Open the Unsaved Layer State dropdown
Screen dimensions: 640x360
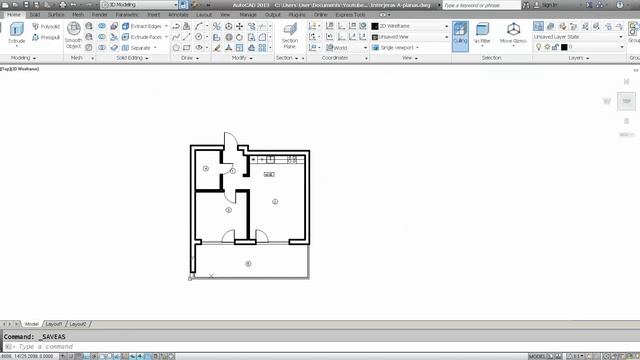point(578,37)
